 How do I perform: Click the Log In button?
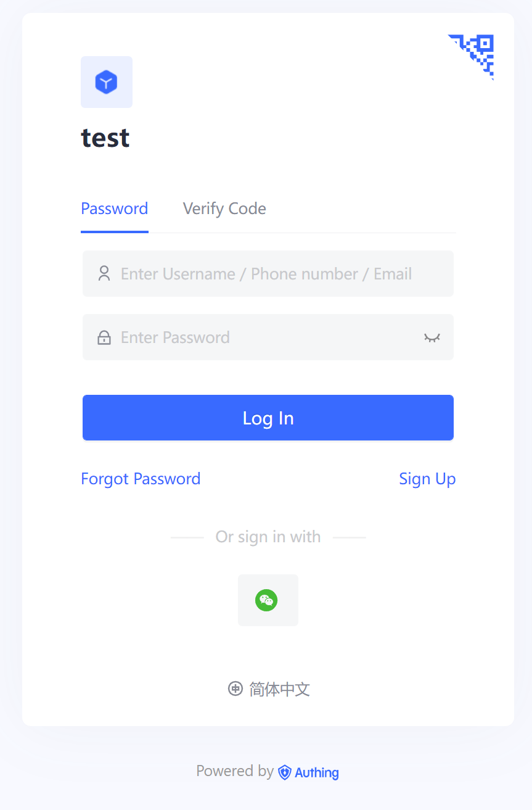click(268, 417)
